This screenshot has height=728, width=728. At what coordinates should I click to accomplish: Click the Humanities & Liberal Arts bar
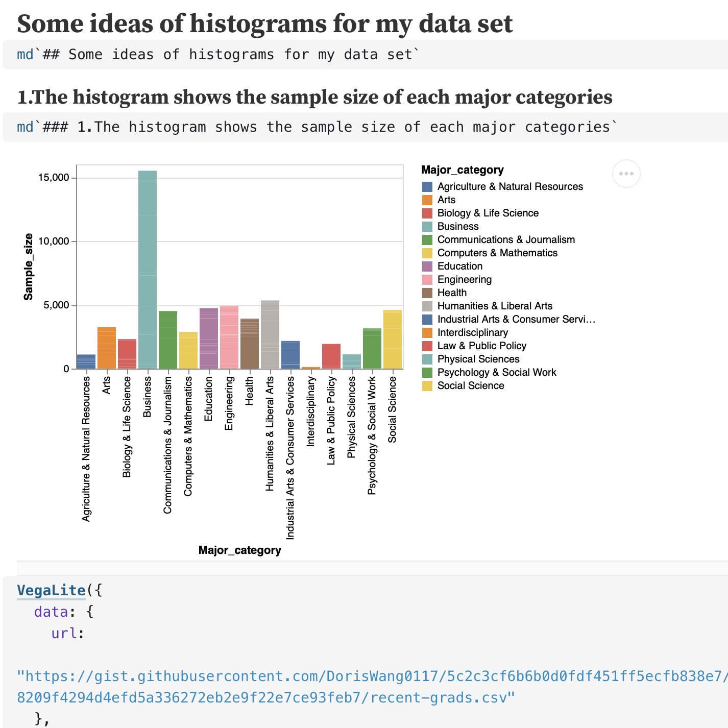(270, 334)
